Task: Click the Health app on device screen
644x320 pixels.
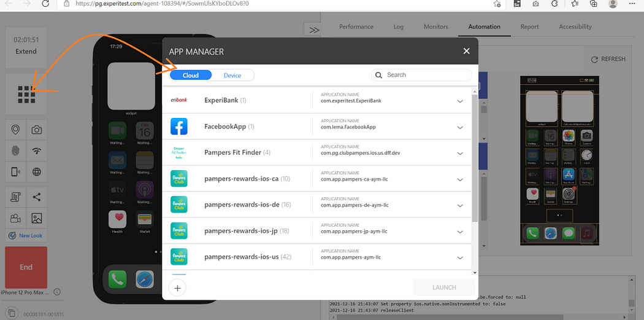Action: click(117, 219)
